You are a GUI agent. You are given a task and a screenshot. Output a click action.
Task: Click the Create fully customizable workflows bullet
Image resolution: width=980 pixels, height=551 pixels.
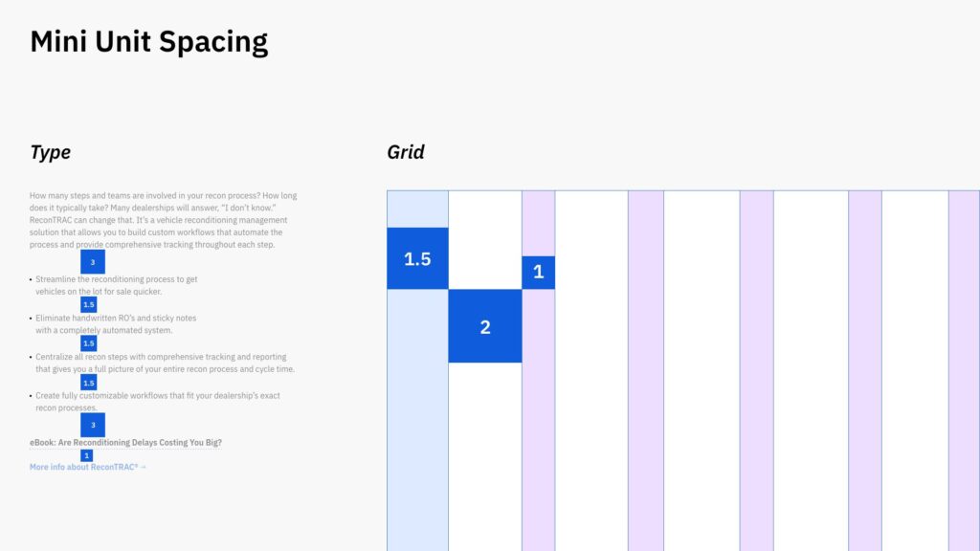click(x=157, y=401)
